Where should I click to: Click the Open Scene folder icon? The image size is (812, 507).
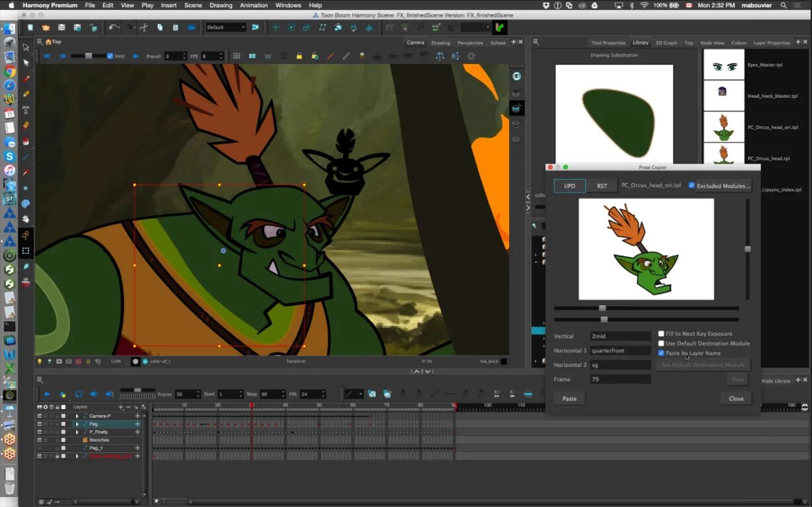pyautogui.click(x=46, y=28)
